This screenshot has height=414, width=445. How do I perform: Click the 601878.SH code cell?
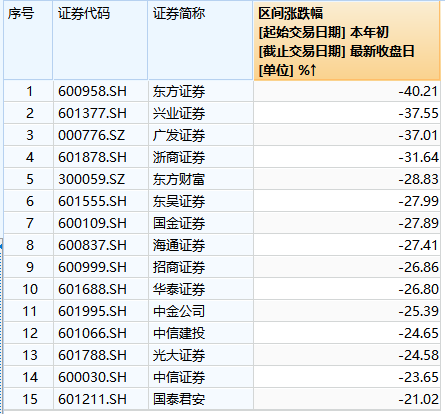[92, 157]
